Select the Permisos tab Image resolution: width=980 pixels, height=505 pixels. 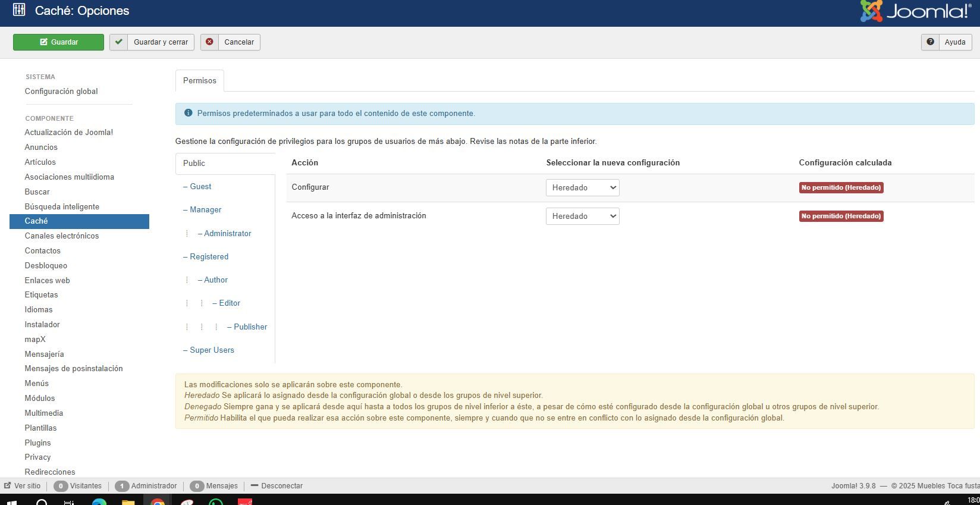(x=200, y=81)
